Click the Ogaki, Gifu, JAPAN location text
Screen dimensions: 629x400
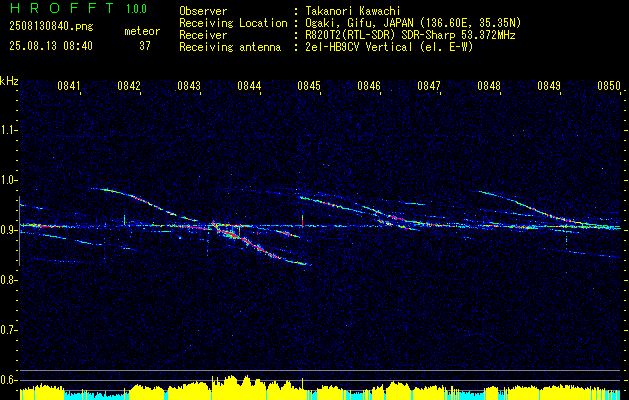412,23
